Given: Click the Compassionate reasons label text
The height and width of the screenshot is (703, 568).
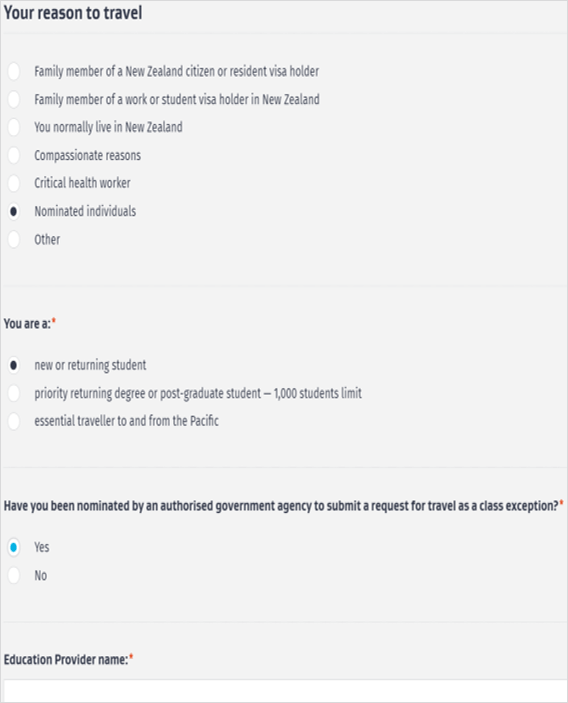Looking at the screenshot, I should click(87, 156).
